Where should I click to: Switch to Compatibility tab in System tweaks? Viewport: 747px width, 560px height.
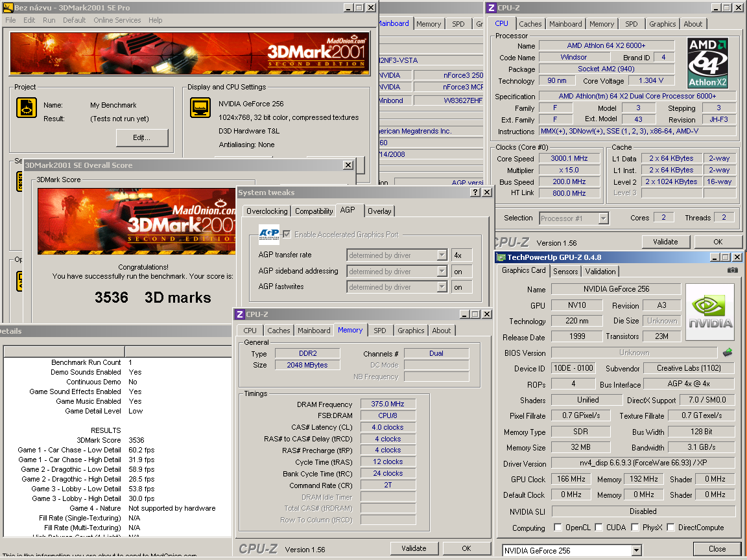click(313, 211)
